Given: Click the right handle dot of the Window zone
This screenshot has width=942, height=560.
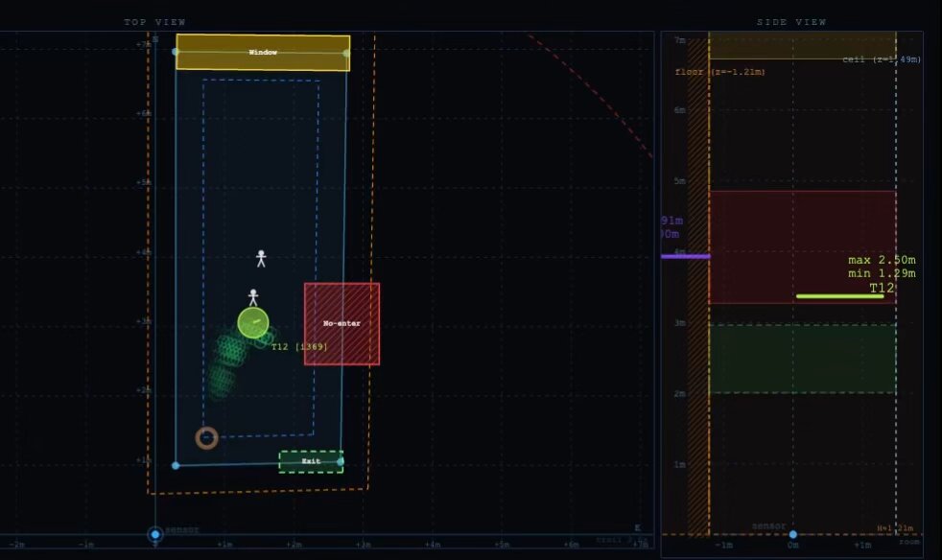Looking at the screenshot, I should click(346, 54).
